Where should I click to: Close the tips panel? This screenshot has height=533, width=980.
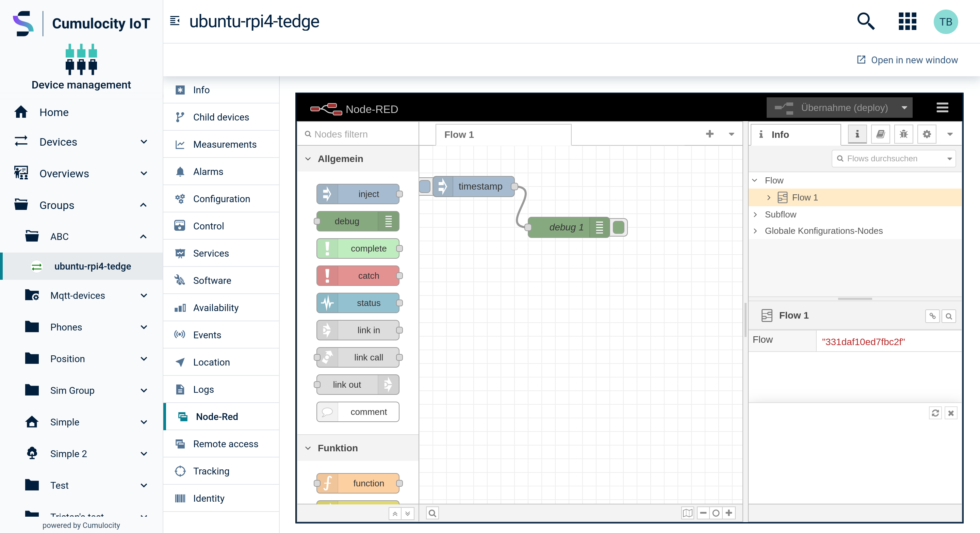(x=951, y=413)
